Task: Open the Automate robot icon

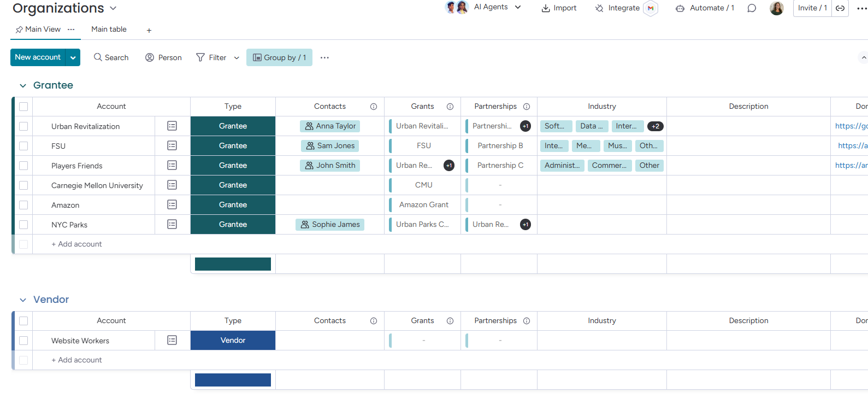Action: tap(680, 8)
